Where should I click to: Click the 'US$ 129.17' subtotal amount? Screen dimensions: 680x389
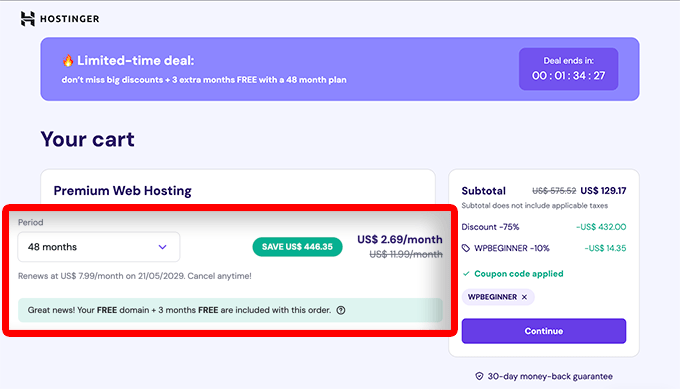click(x=603, y=191)
